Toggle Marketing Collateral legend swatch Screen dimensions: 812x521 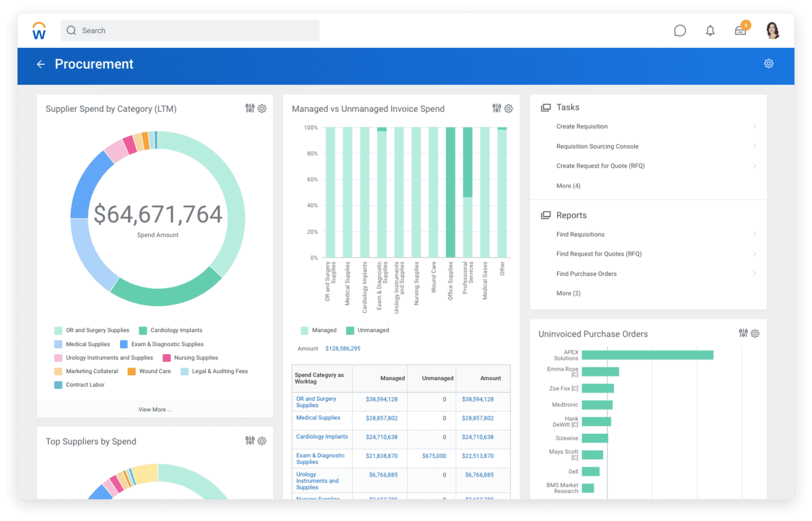58,371
